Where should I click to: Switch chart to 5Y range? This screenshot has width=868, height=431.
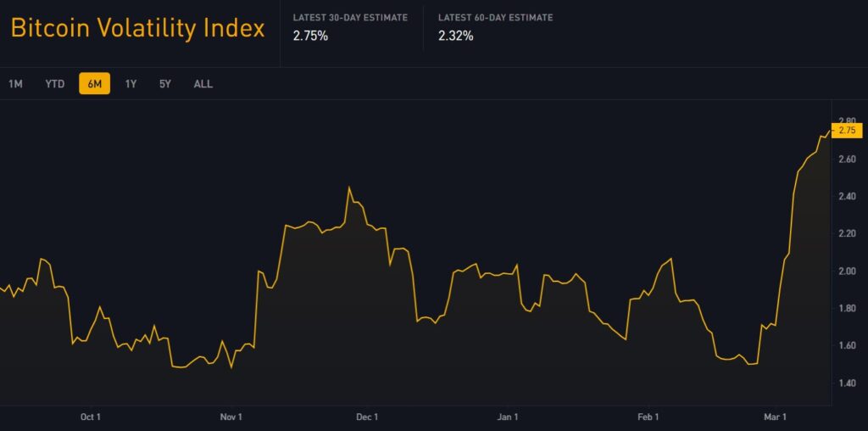tap(165, 84)
